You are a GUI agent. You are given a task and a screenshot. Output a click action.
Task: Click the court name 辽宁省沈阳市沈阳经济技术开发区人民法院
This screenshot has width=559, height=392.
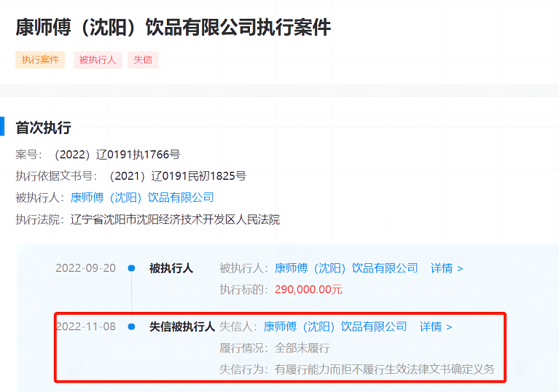pyautogui.click(x=175, y=219)
